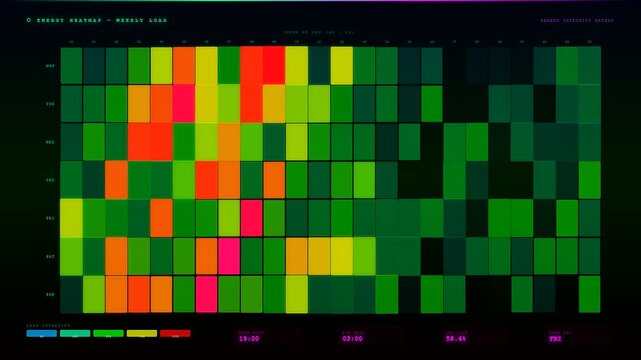Select the red load intensity legend swatch
This screenshot has width=641, height=360.
click(x=175, y=334)
